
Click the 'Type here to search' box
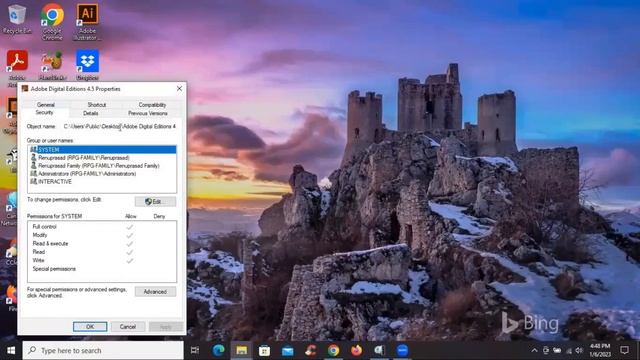[x=103, y=351]
